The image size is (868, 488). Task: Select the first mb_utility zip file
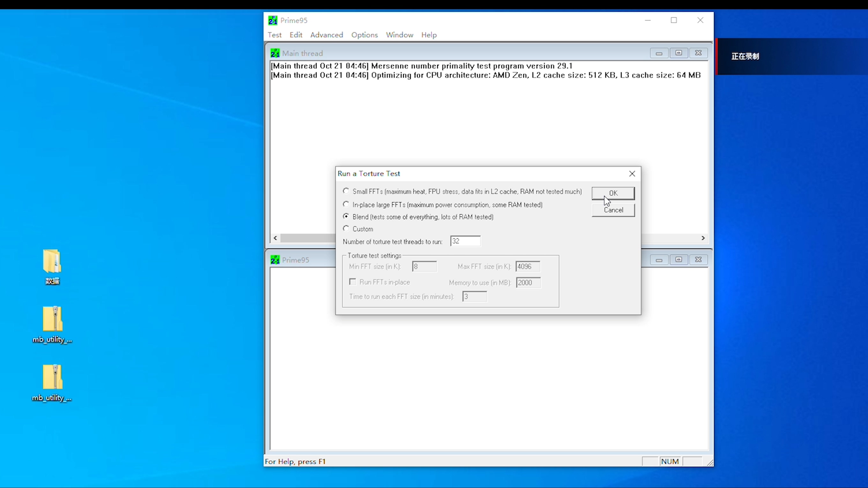[x=53, y=319]
